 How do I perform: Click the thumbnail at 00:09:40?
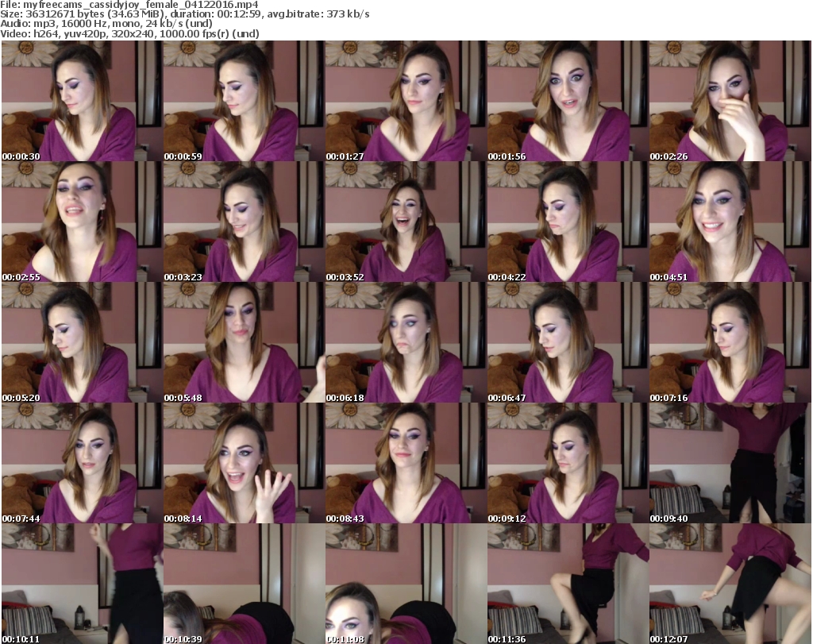coord(730,463)
